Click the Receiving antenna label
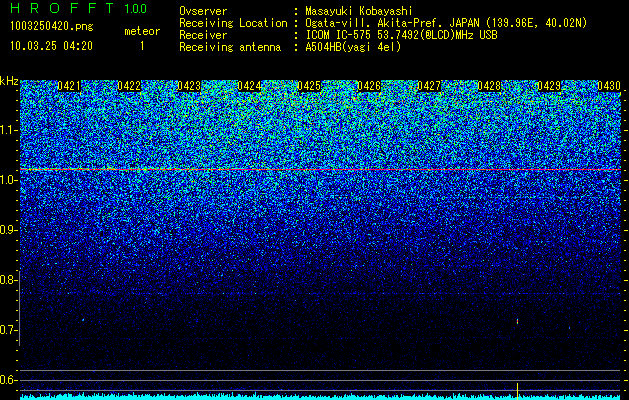 [x=230, y=47]
